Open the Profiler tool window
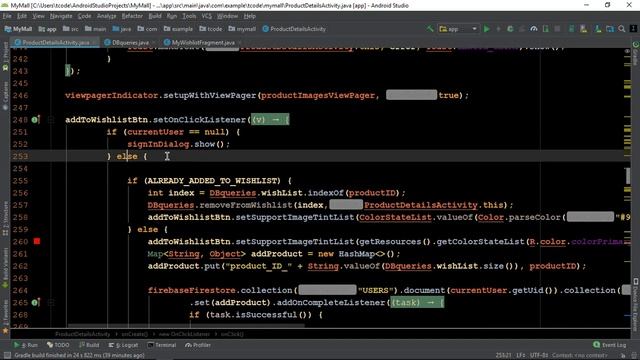640x360 pixels. point(198,345)
